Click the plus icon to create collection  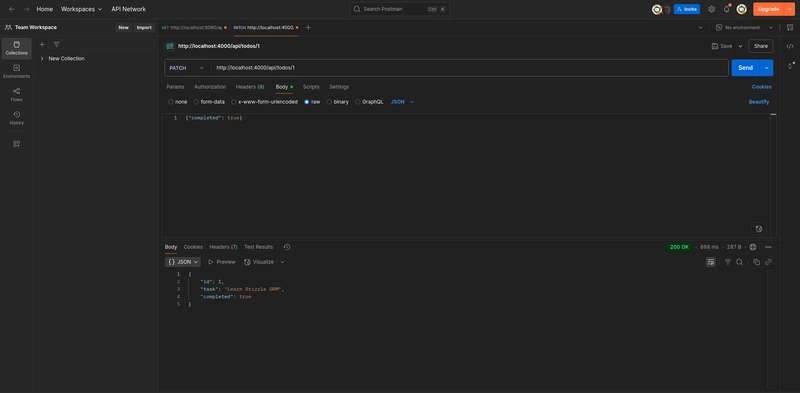point(42,45)
